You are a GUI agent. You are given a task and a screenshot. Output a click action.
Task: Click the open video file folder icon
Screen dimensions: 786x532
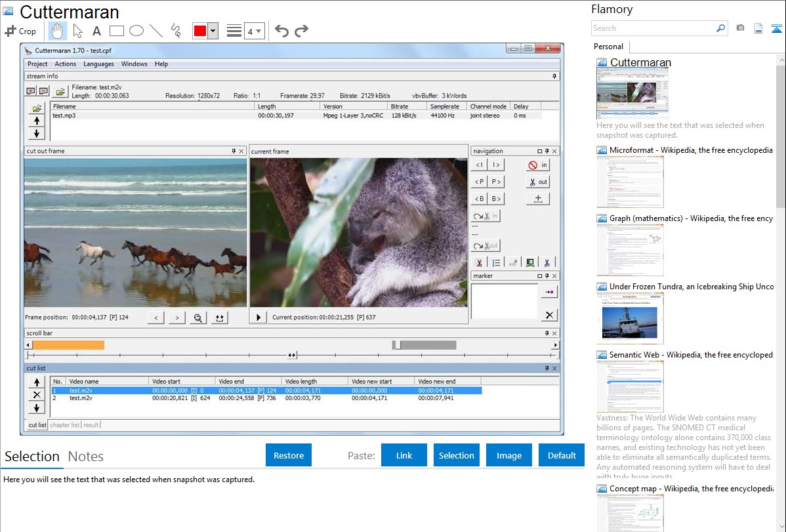click(x=60, y=91)
